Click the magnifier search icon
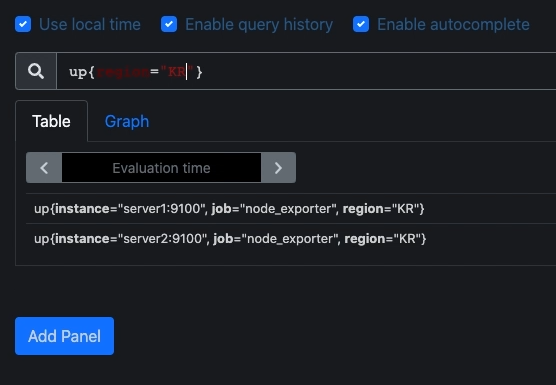This screenshot has height=385, width=556. (36, 71)
